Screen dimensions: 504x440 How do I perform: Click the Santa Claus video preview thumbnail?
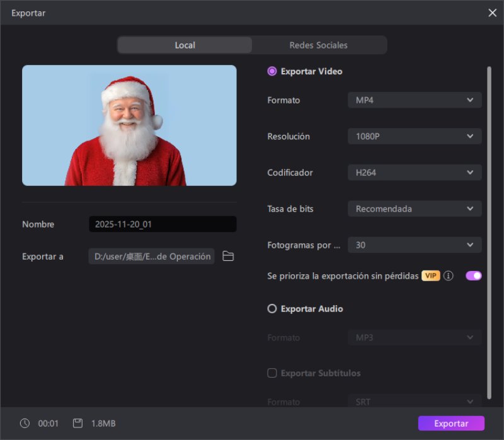(x=129, y=125)
